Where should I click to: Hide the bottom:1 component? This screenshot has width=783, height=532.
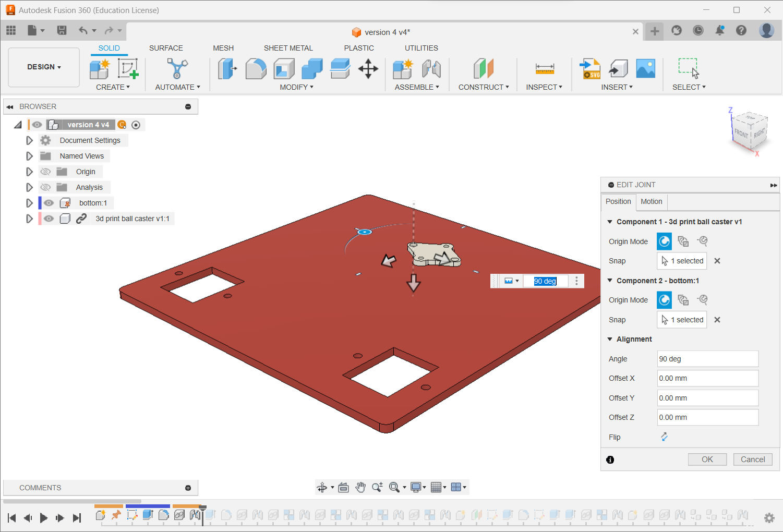[49, 203]
